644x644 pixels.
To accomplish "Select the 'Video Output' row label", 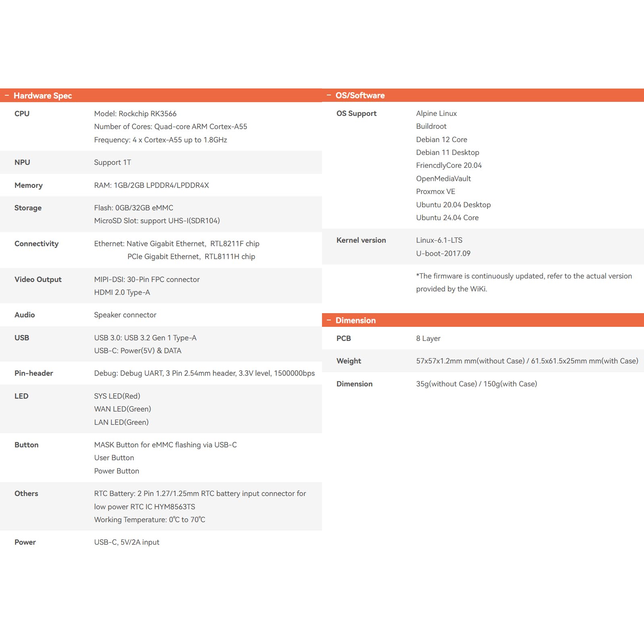I will coord(38,279).
